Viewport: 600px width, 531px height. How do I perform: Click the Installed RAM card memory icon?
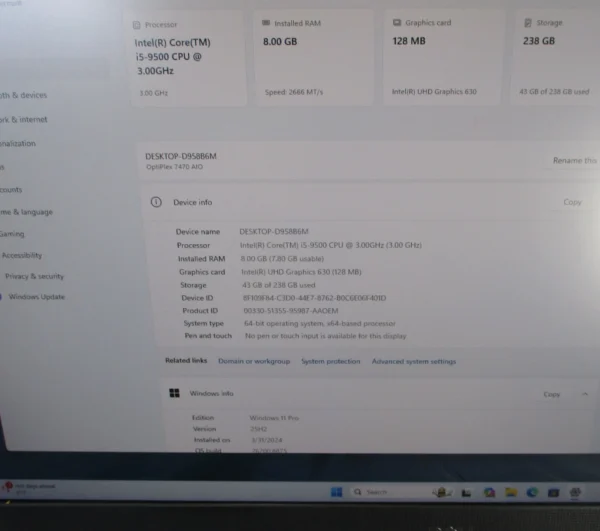tap(266, 23)
